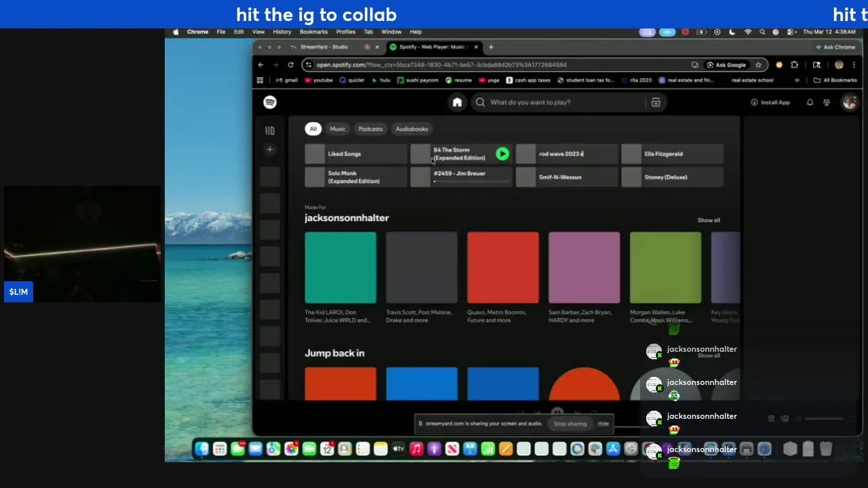868x488 pixels.
Task: Bookmark this page with the star
Action: point(758,65)
